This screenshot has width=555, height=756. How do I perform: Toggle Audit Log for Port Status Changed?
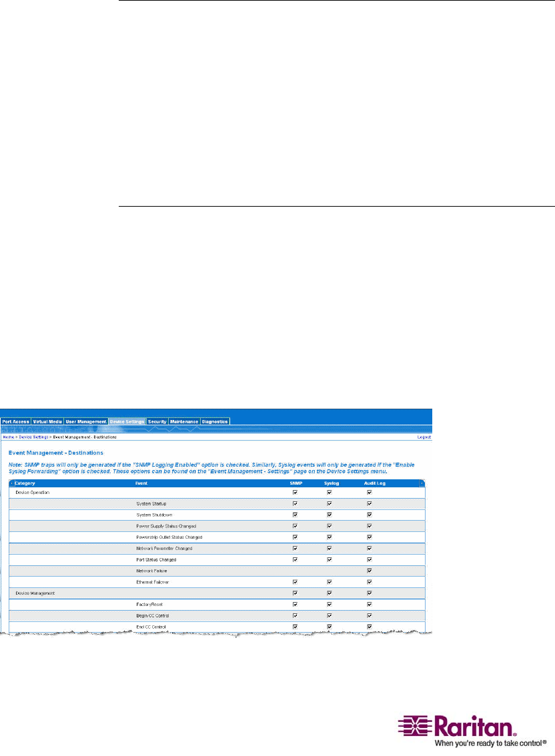click(369, 559)
